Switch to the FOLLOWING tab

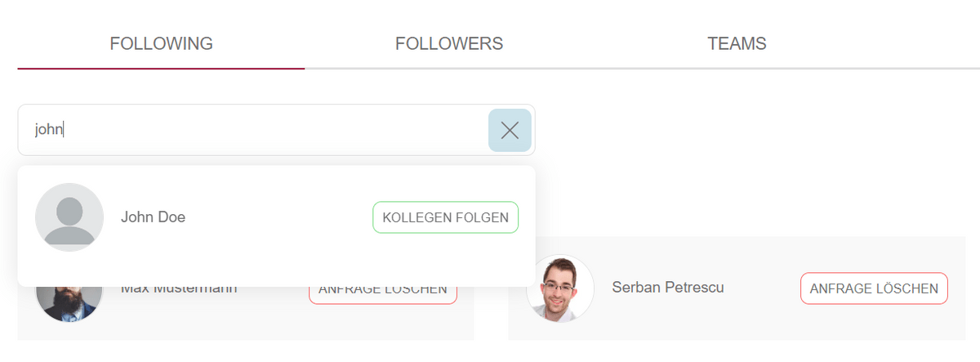coord(161,43)
